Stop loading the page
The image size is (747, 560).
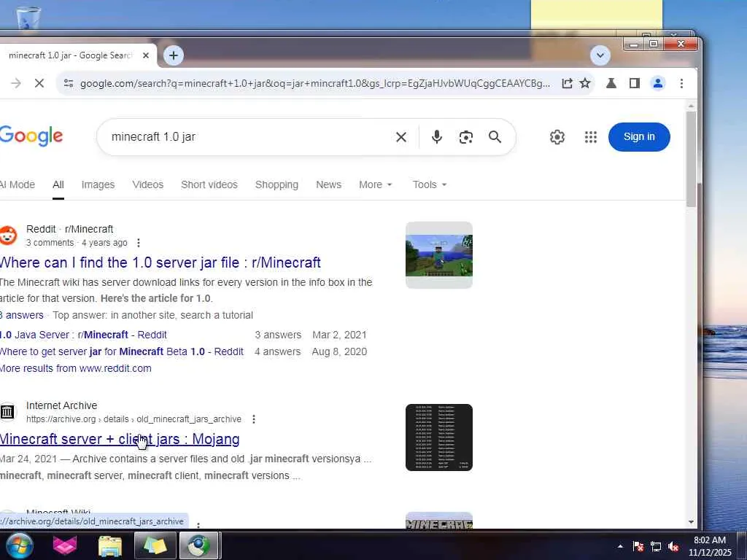(x=39, y=83)
